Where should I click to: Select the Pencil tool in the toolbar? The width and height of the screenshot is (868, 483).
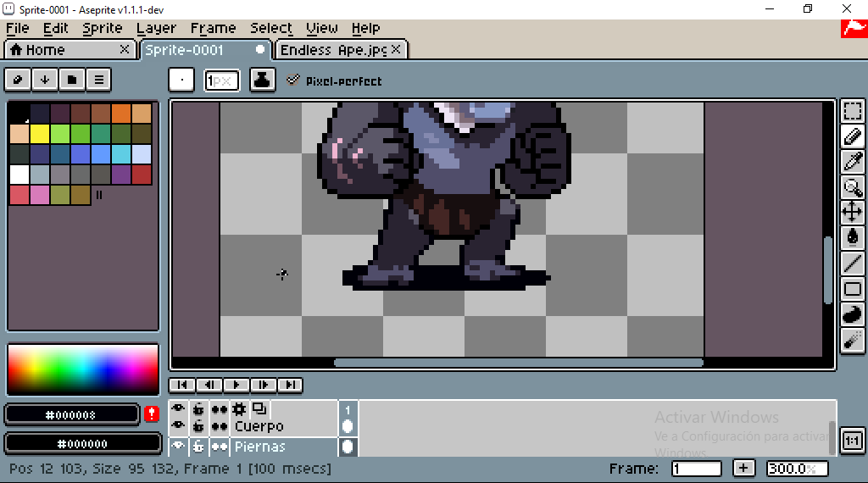coord(853,136)
